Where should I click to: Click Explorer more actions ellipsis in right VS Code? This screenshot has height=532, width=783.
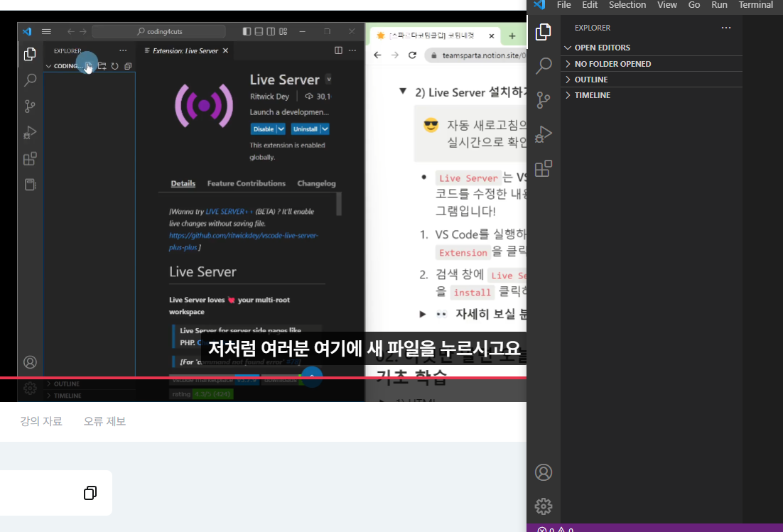click(726, 28)
